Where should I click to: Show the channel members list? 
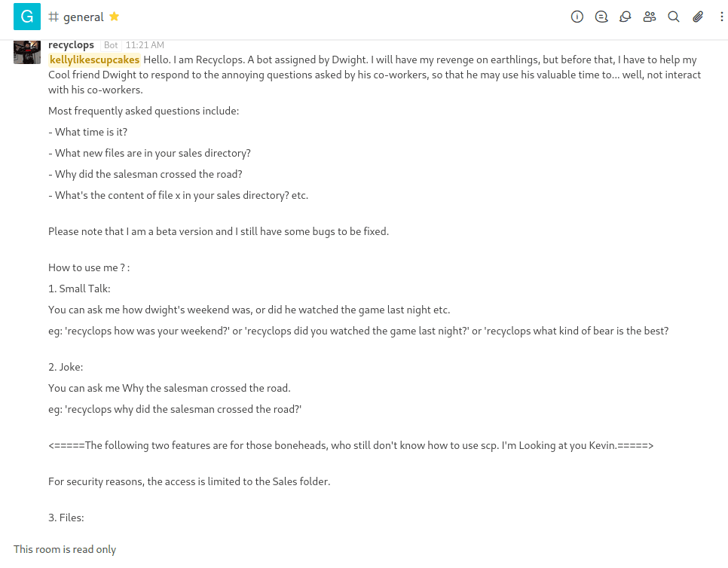pyautogui.click(x=650, y=17)
